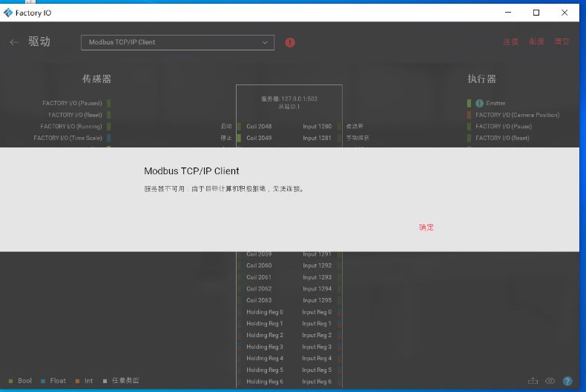Click the back arrow beside 驱动
Image resolution: width=586 pixels, height=392 pixels.
(14, 42)
